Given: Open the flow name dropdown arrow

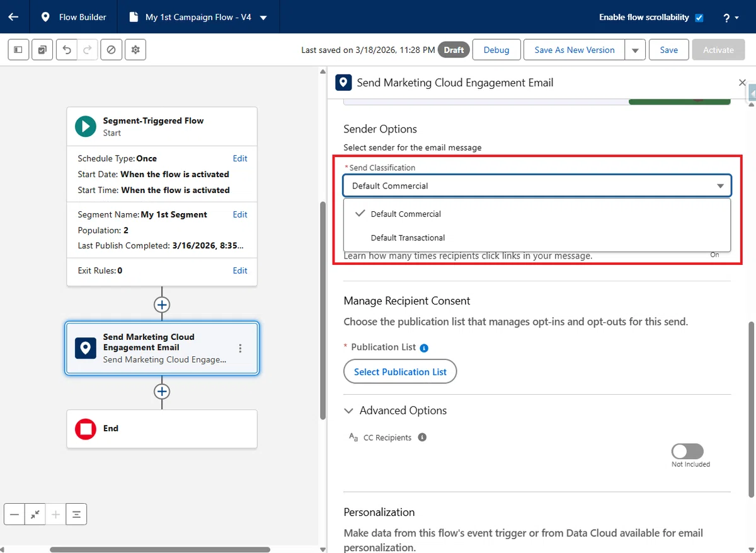Looking at the screenshot, I should coord(263,18).
